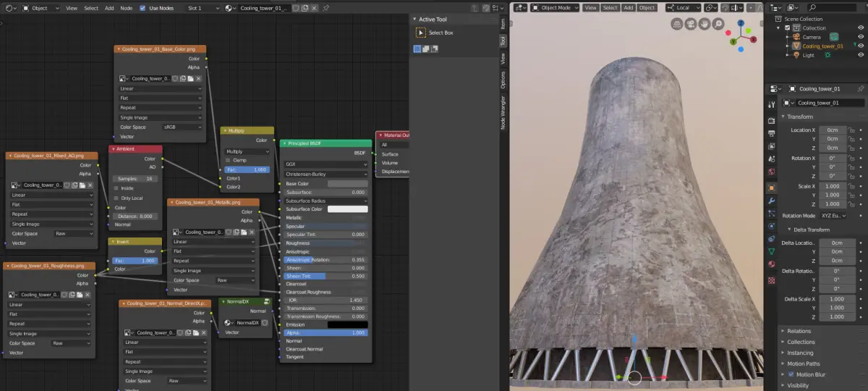Expand the Relations panel
This screenshot has width=868, height=391.
[x=799, y=331]
